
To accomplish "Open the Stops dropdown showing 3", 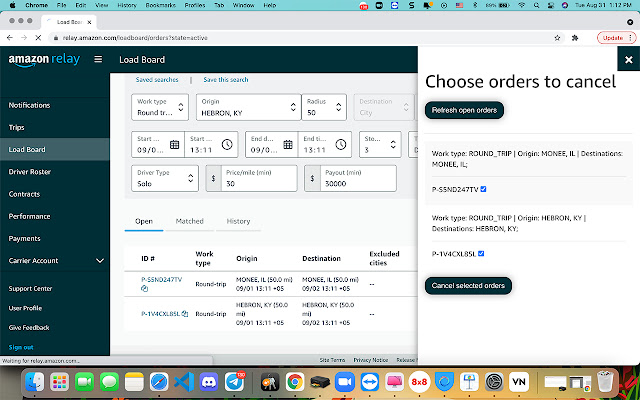I will pos(380,144).
